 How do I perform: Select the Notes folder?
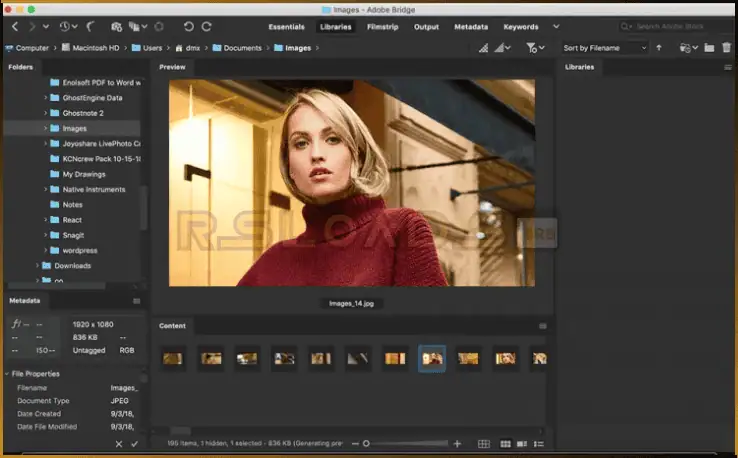pyautogui.click(x=66, y=205)
